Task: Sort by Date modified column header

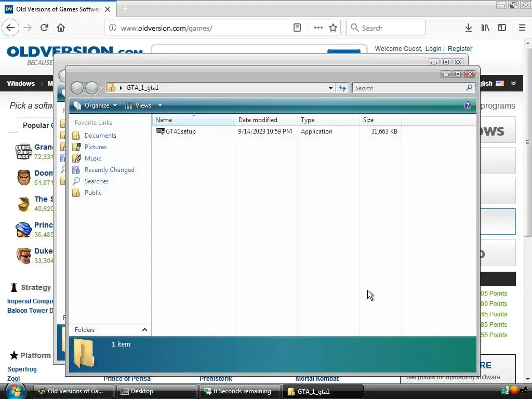Action: (x=266, y=120)
